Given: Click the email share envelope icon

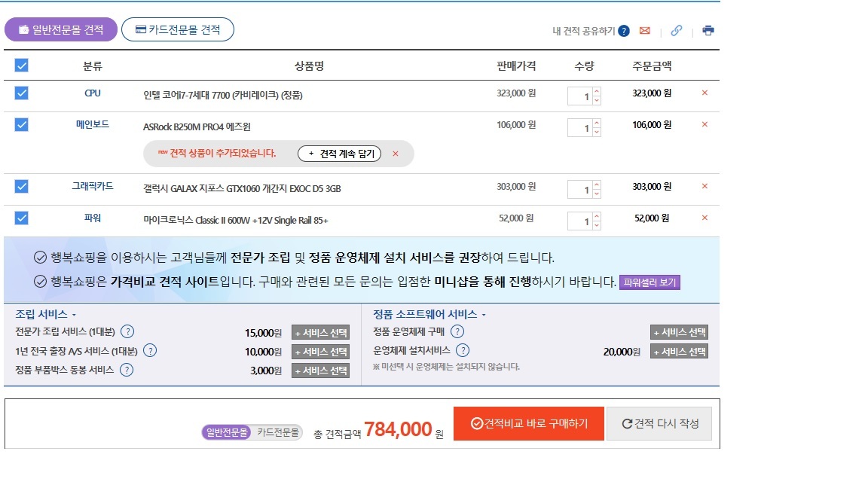Looking at the screenshot, I should tap(644, 30).
